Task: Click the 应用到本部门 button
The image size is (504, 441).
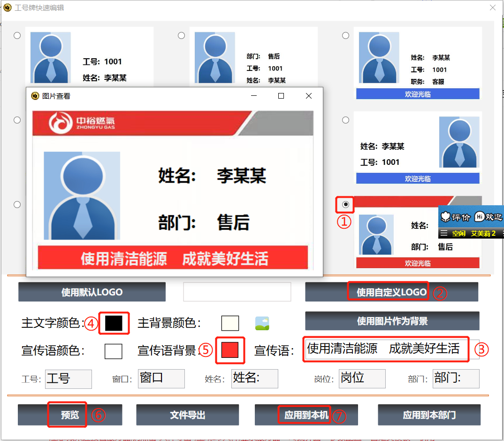Action: (429, 415)
